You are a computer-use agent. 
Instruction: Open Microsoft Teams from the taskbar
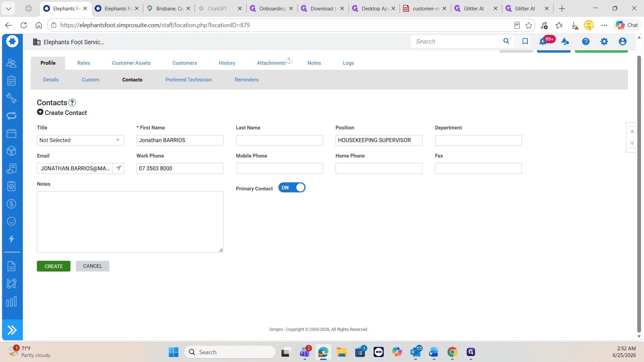[x=305, y=352]
